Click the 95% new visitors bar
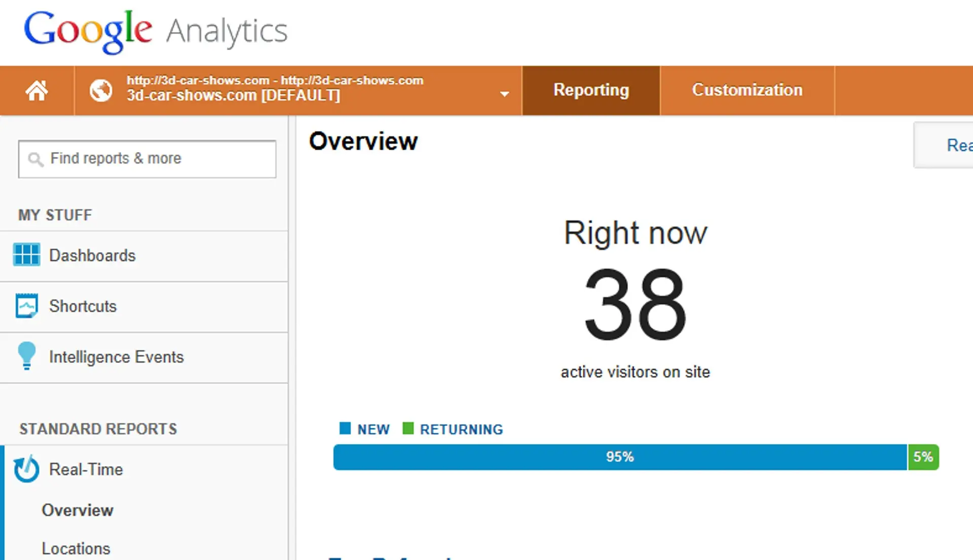The width and height of the screenshot is (973, 560). point(620,457)
